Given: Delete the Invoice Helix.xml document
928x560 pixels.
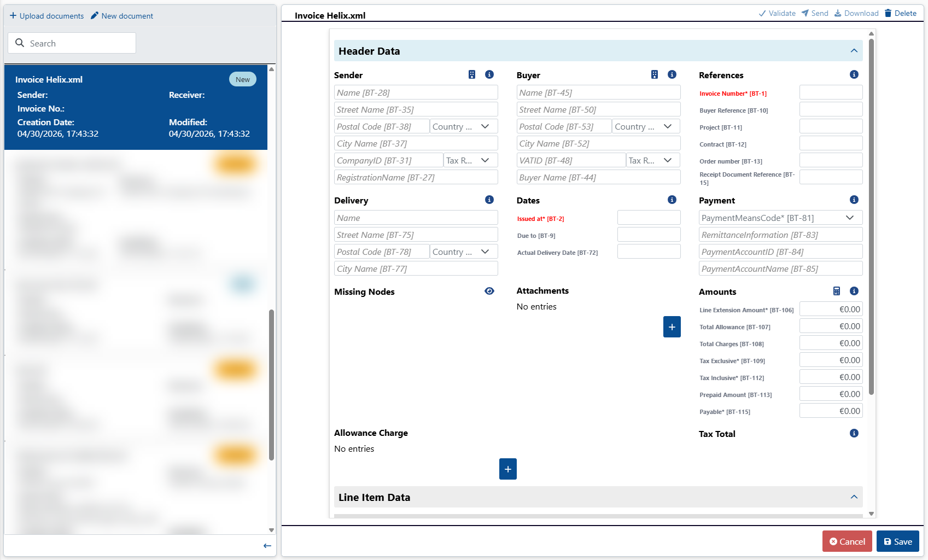Looking at the screenshot, I should click(x=901, y=13).
